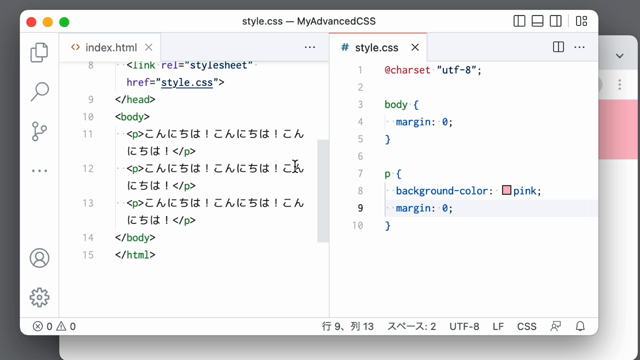The image size is (640, 360).
Task: Open notifications bell in status bar
Action: (580, 327)
